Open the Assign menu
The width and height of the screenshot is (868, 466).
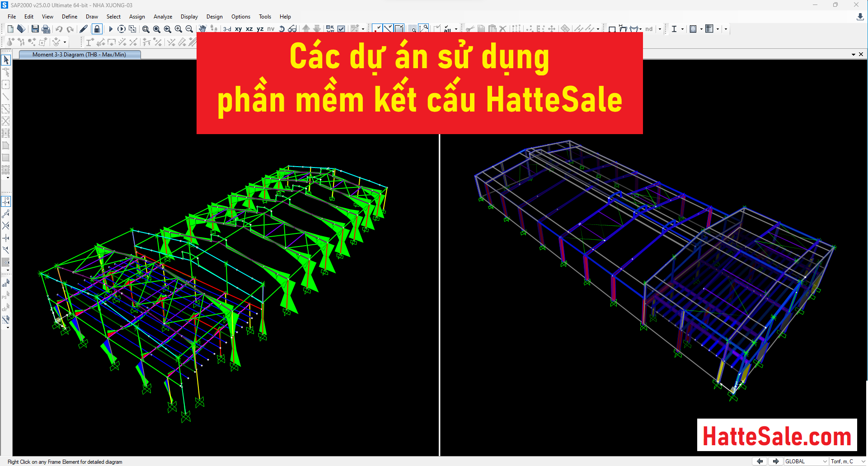tap(137, 17)
